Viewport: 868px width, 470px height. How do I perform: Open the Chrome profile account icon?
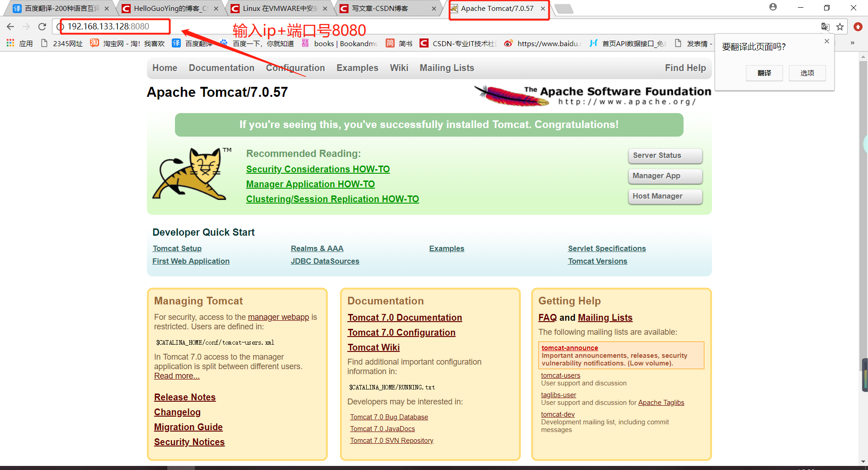pos(773,7)
